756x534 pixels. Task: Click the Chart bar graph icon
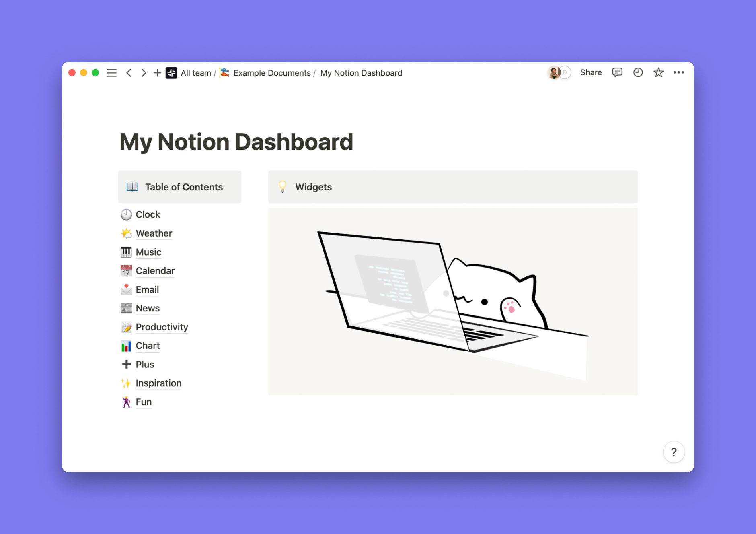click(x=126, y=346)
